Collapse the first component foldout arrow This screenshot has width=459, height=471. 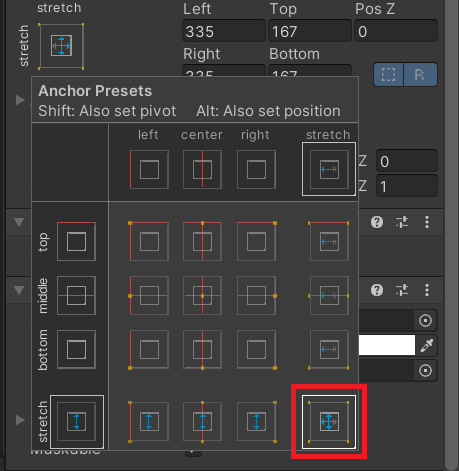[x=19, y=222]
